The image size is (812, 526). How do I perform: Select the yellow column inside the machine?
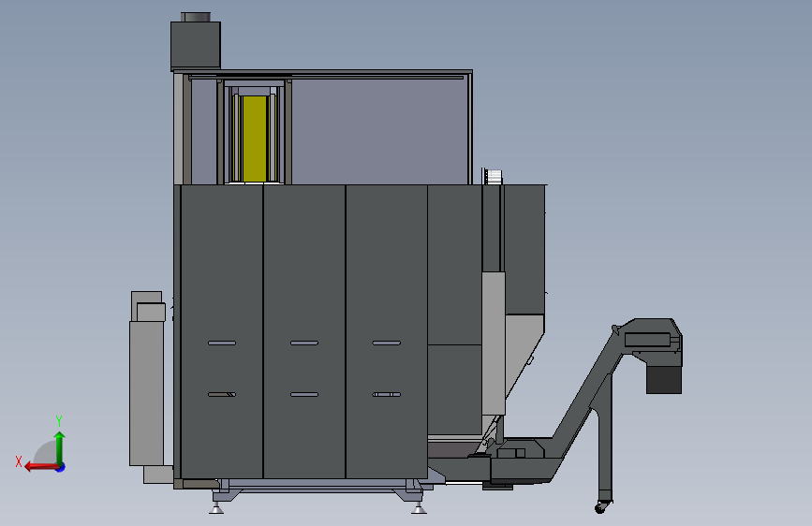click(x=254, y=139)
